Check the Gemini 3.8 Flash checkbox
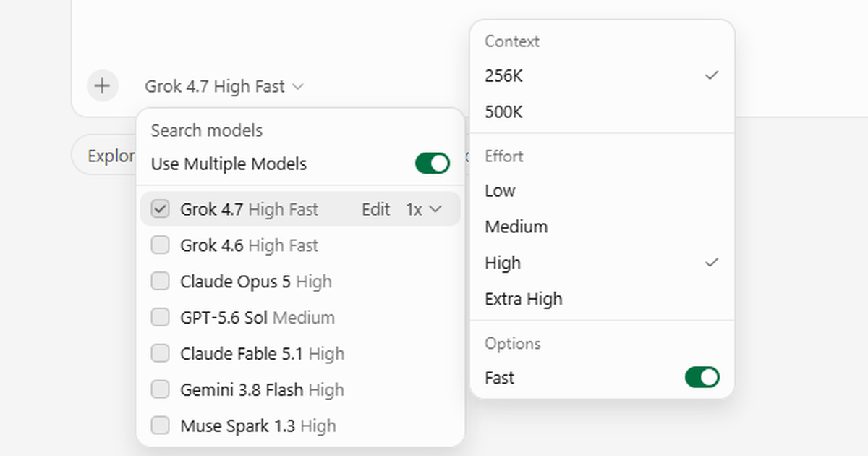Image resolution: width=868 pixels, height=456 pixels. pos(160,390)
